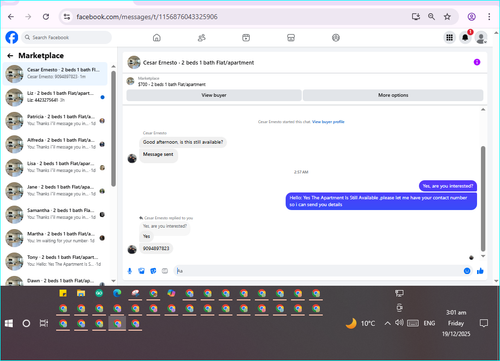Open Alfreda's chat in the list
Screen dimensions: 500x361
coord(55,144)
